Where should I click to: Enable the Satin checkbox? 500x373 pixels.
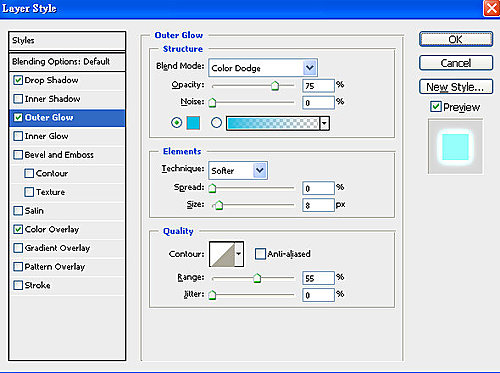click(x=18, y=211)
